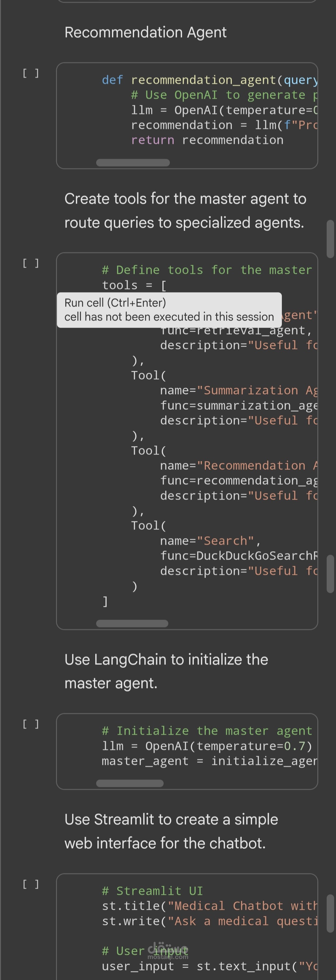
Task: Place cursor on the name="Search" code line
Action: point(210,541)
